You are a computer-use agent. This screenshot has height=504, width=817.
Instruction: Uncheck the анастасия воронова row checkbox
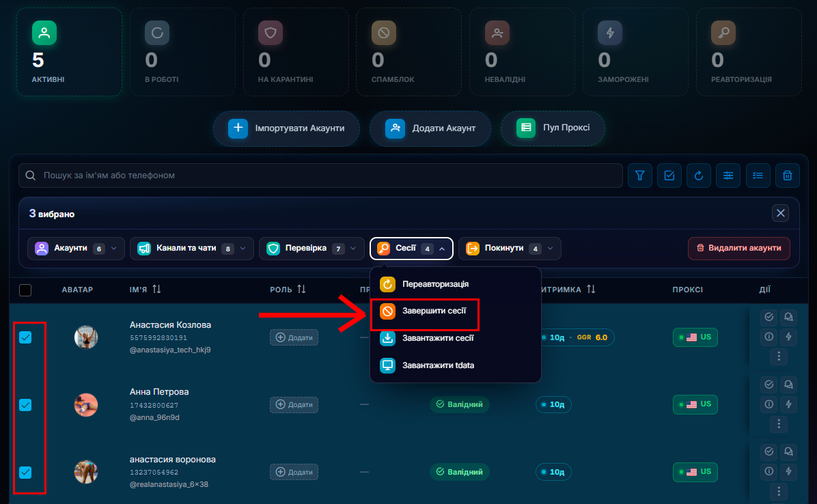coord(25,472)
